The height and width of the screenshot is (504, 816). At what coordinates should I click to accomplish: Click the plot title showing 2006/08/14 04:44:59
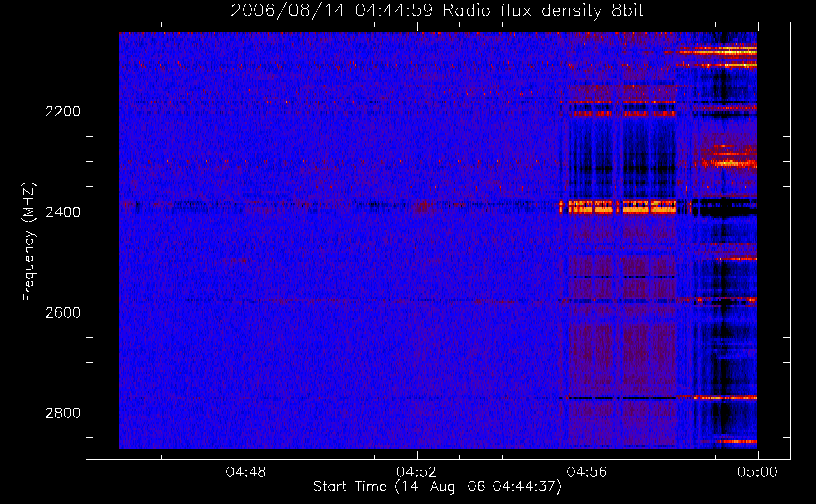[x=437, y=11]
